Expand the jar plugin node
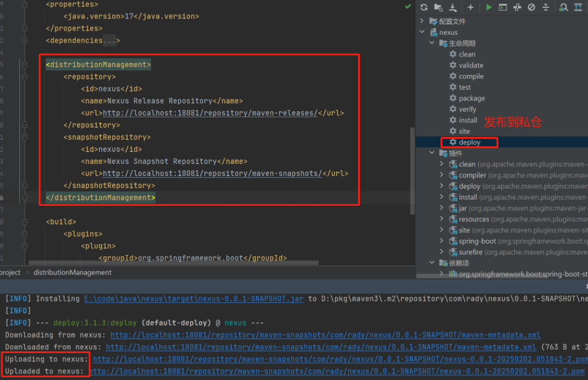 442,208
